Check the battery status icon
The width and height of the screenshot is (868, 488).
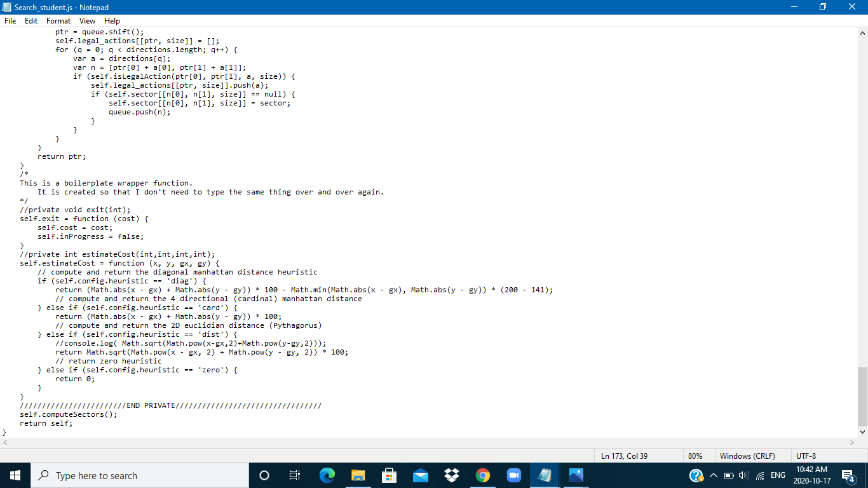pos(729,475)
